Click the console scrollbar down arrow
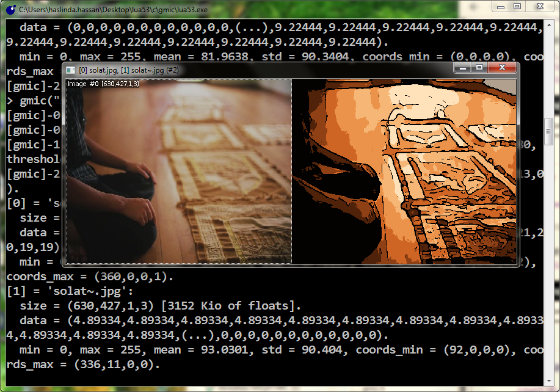560x392 pixels. tap(548, 381)
